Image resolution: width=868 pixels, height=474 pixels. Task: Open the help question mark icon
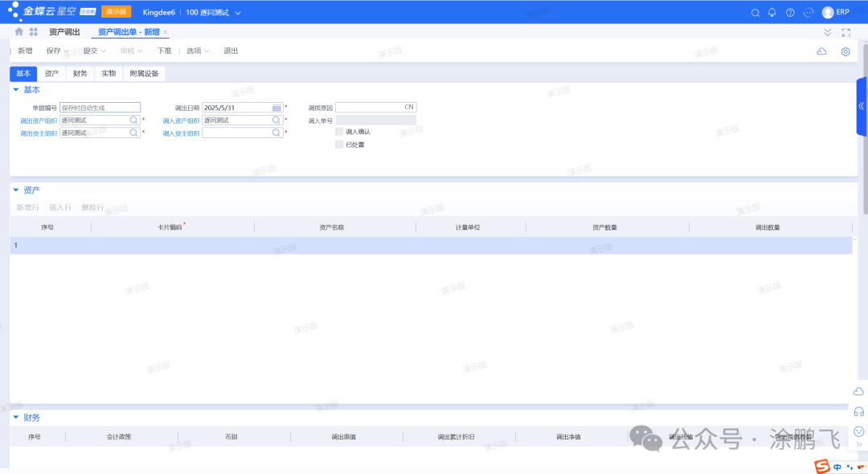tap(790, 13)
